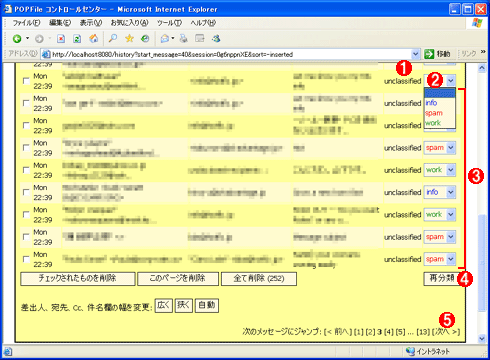The height and width of the screenshot is (360, 490).
Task: Open the ファイル(F) menu
Action: (26, 23)
